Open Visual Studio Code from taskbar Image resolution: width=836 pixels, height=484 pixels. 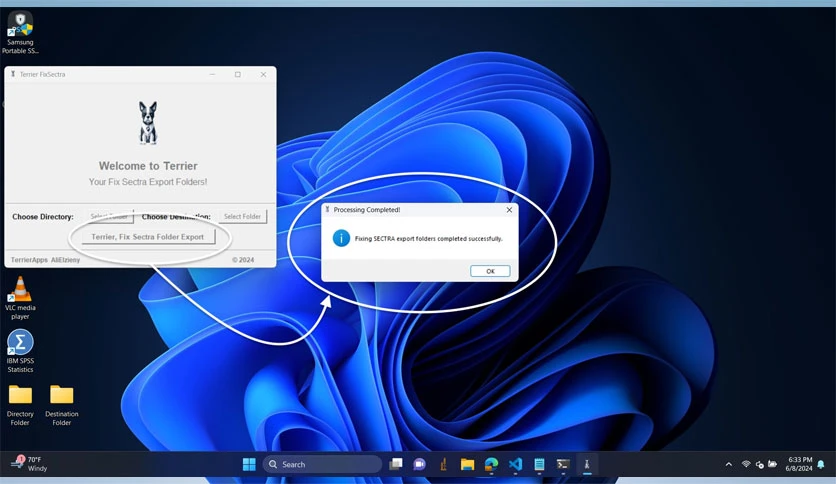(515, 464)
